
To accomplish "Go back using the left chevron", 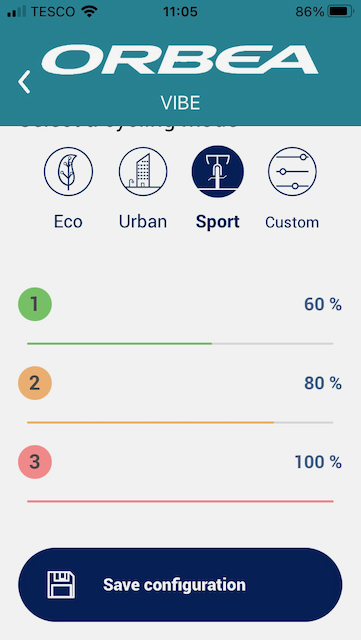I will point(24,82).
